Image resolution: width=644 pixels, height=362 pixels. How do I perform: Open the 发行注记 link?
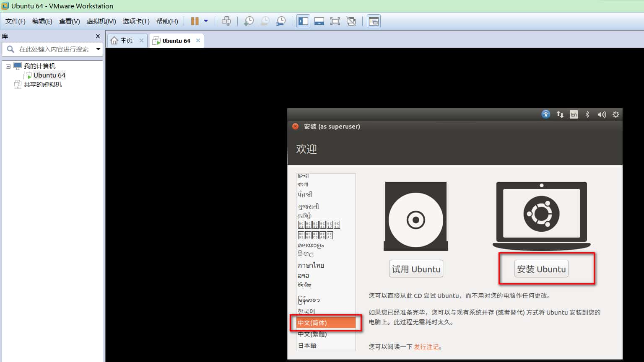(x=426, y=346)
